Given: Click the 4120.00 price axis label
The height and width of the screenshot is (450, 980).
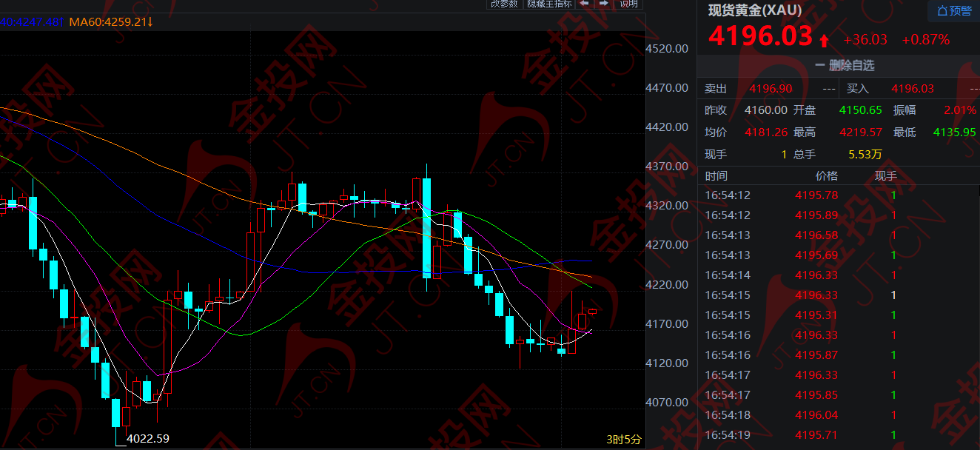Looking at the screenshot, I should [668, 363].
